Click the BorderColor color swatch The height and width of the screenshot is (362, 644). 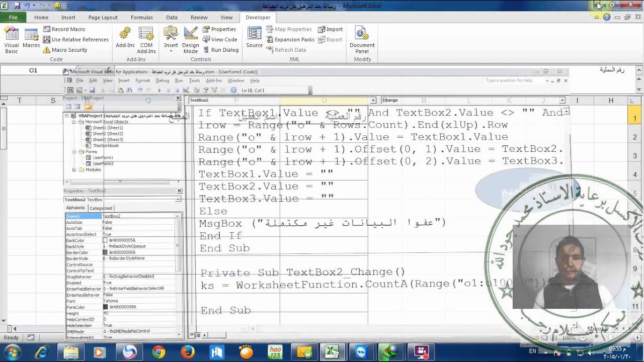[x=105, y=252]
